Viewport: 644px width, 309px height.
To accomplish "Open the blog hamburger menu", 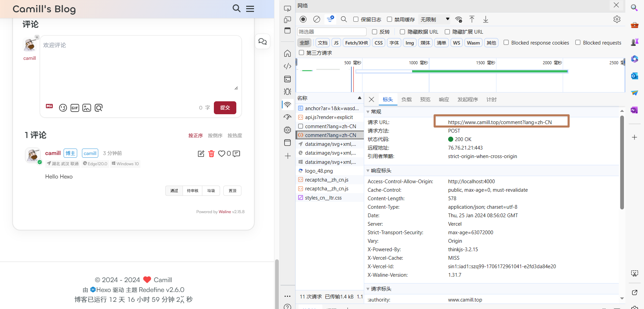I will (250, 9).
